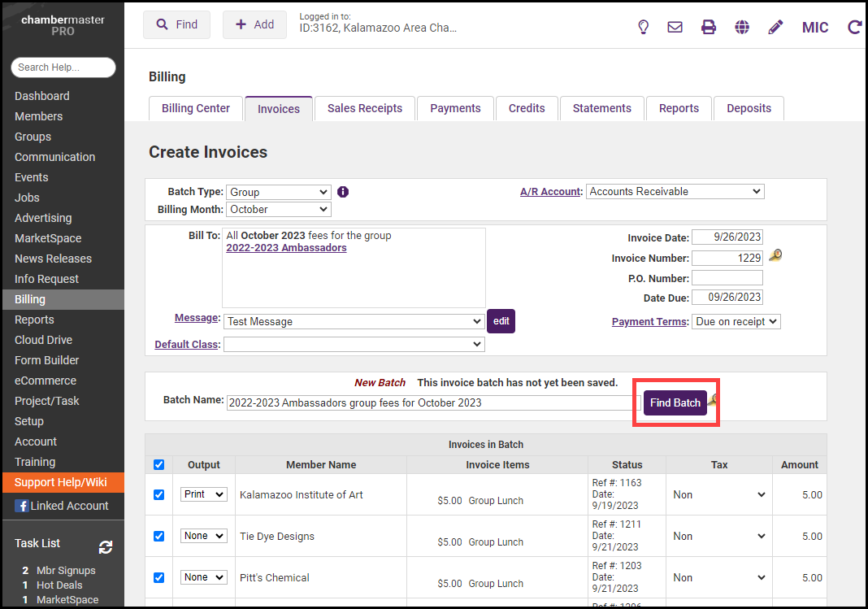Open the Payment Terms dropdown
The width and height of the screenshot is (868, 609).
(x=736, y=321)
